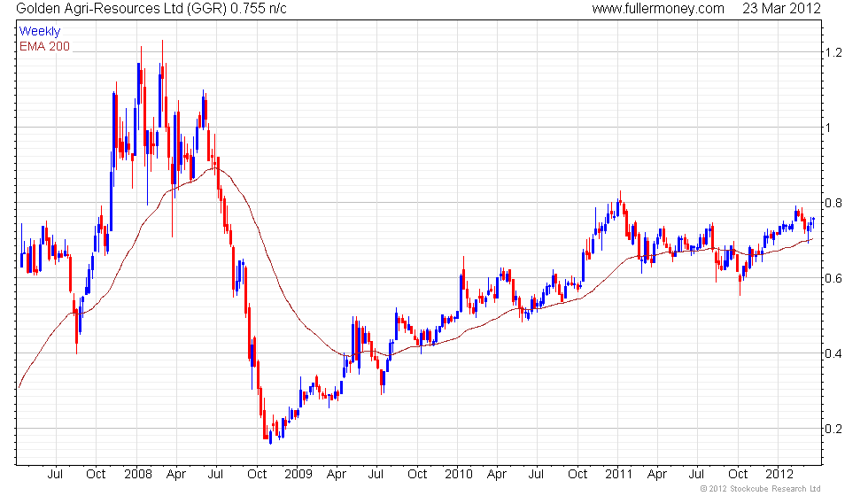Click the 2009 year axis label

[x=298, y=475]
